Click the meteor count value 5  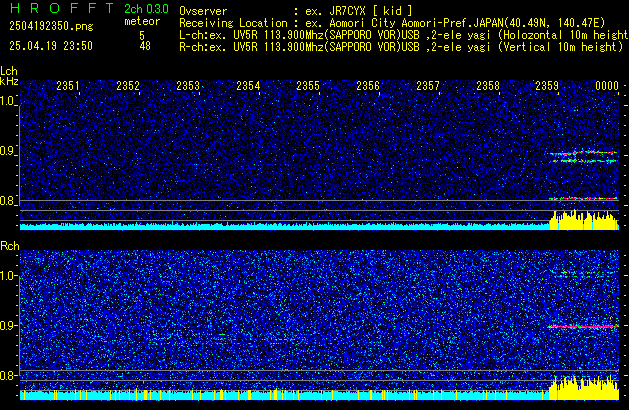pyautogui.click(x=142, y=35)
